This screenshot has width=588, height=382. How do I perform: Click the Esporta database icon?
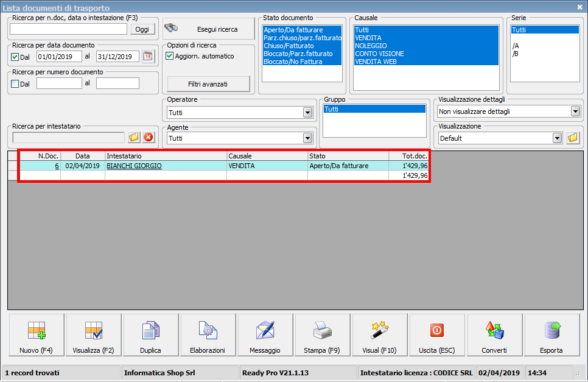coord(551,331)
